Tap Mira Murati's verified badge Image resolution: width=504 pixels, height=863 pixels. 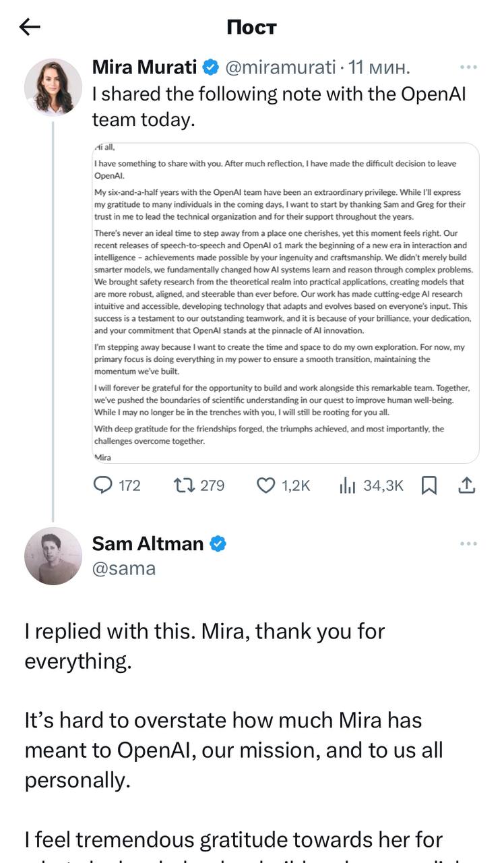(x=211, y=67)
